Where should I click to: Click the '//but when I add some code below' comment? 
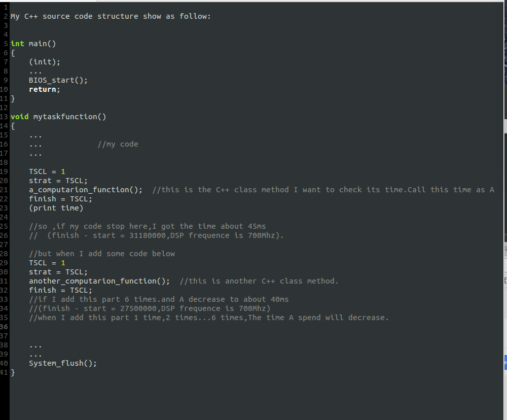[101, 254]
